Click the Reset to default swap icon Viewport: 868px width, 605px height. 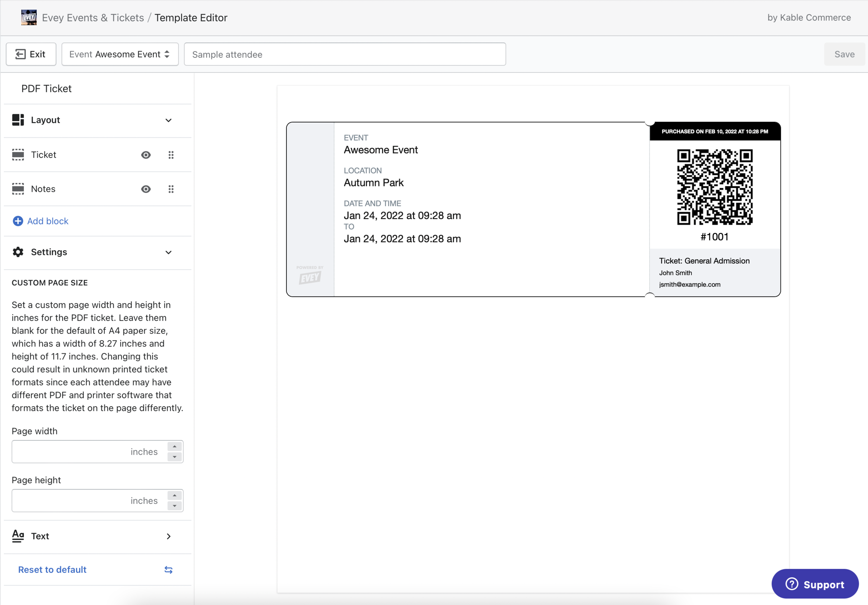pos(168,570)
